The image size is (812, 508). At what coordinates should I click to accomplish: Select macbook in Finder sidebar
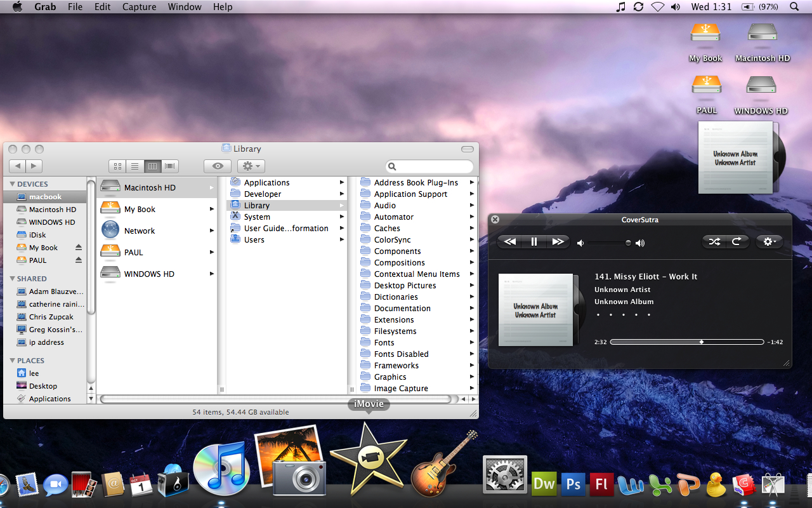45,197
